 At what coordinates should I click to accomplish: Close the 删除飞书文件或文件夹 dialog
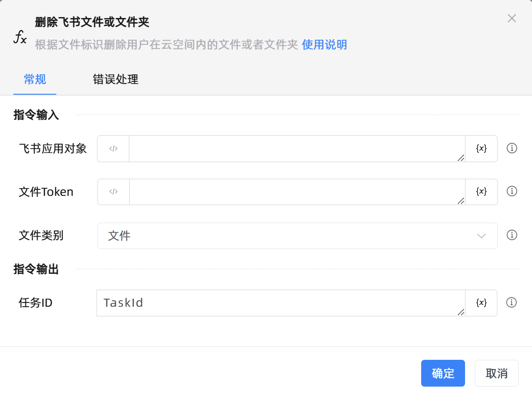512,18
